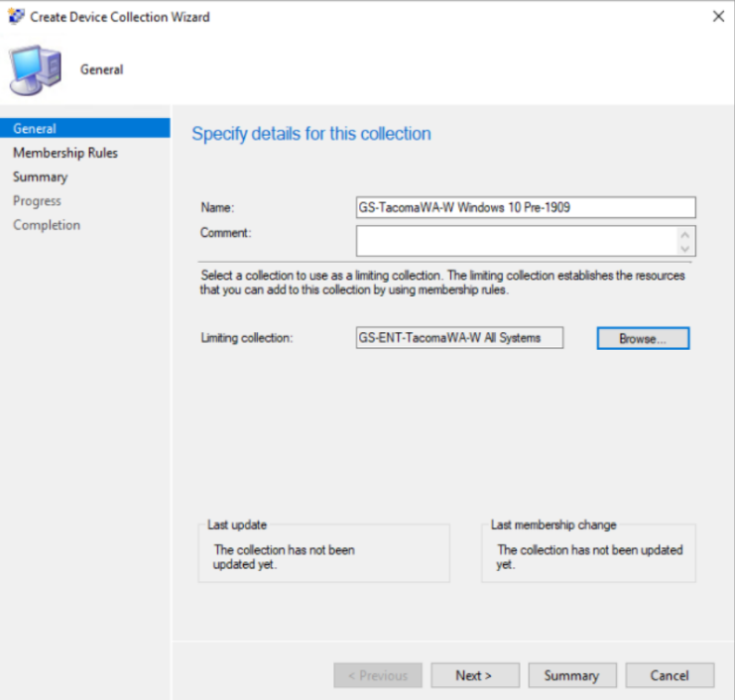Image resolution: width=735 pixels, height=700 pixels.
Task: Select the Completion step in sidebar
Action: click(x=47, y=225)
